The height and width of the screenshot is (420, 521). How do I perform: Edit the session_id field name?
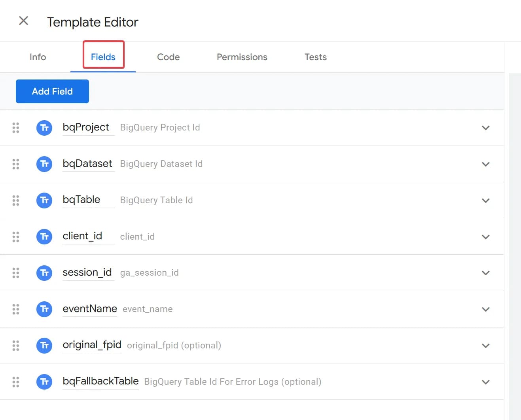click(x=89, y=272)
